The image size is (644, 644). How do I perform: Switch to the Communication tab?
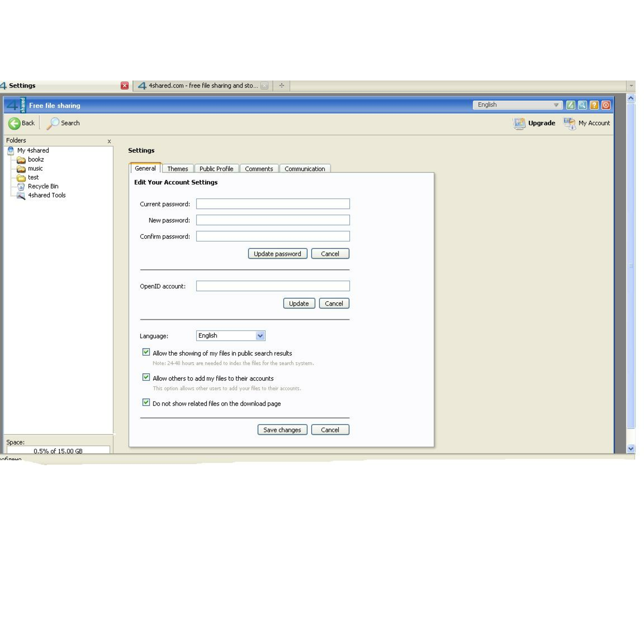(x=305, y=169)
